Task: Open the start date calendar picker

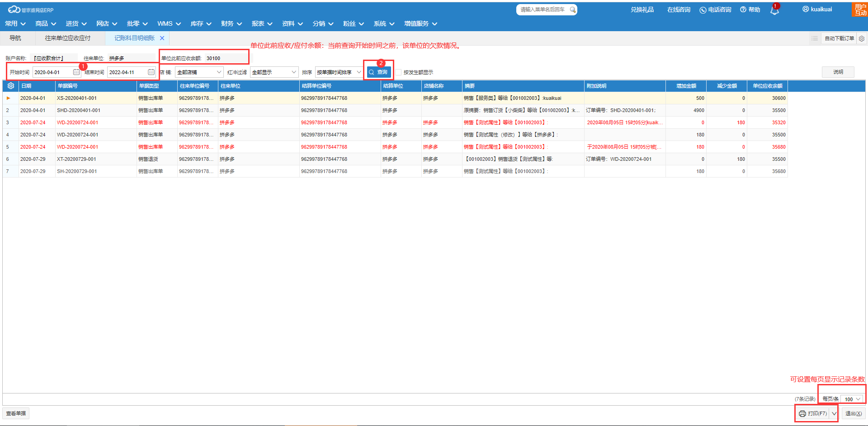Action: [76, 72]
